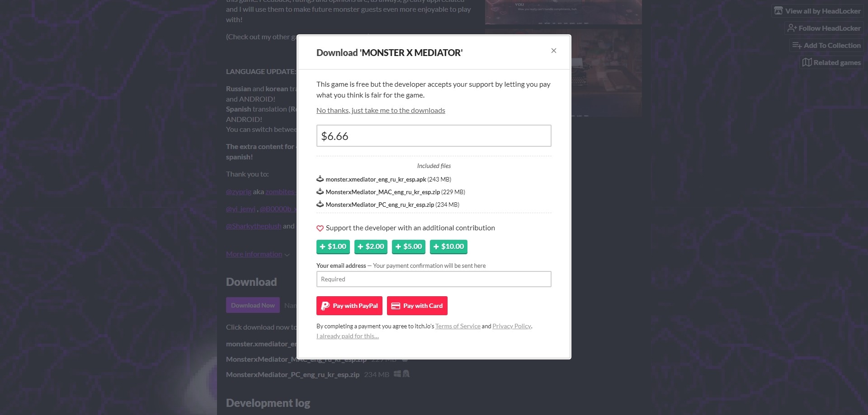Click the $6.66 price input field
Image resolution: width=868 pixels, height=415 pixels.
[x=434, y=136]
